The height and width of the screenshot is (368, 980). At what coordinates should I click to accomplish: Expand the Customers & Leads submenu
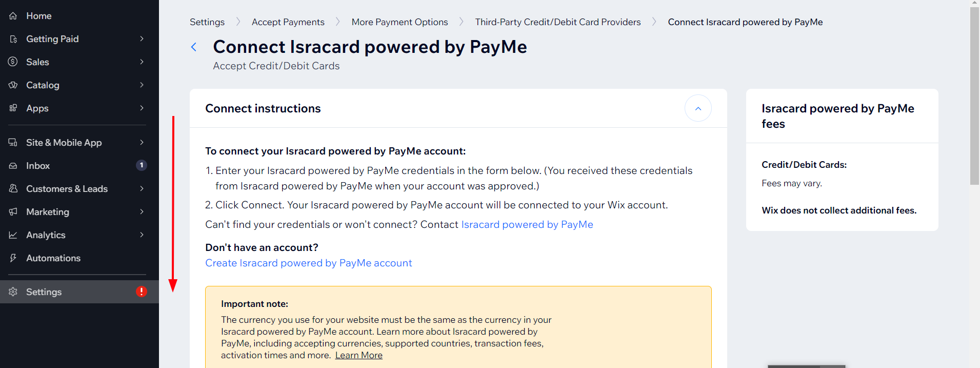point(142,188)
